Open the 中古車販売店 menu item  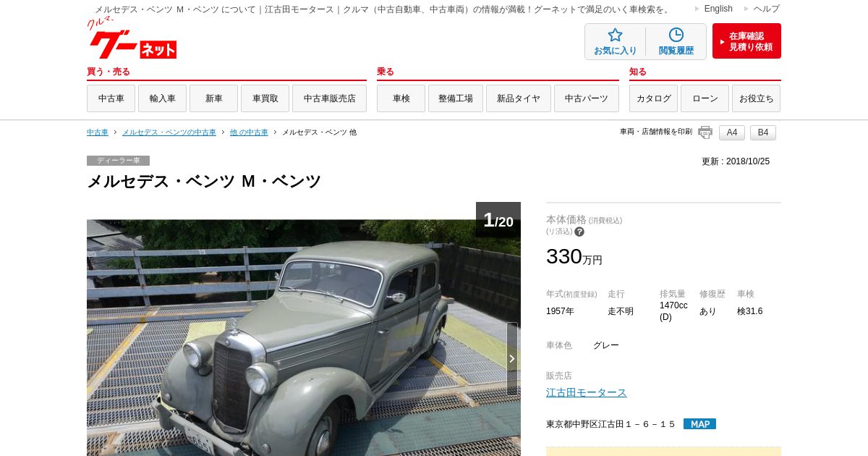pos(329,98)
